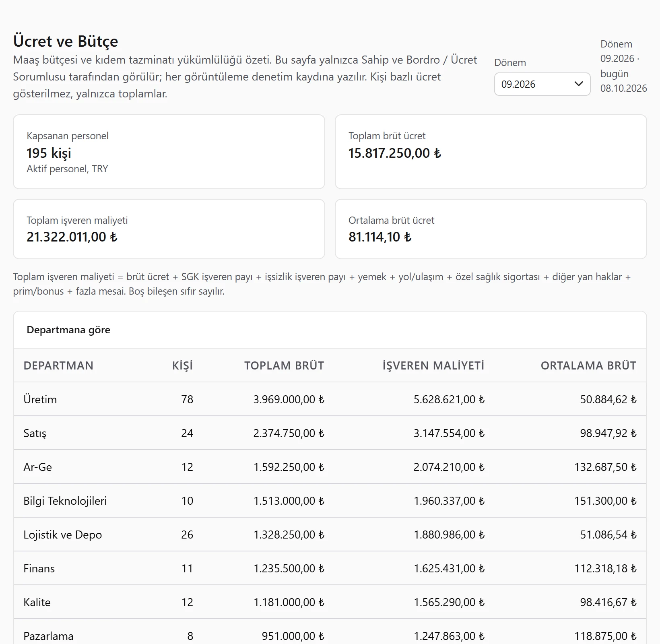
Task: Click Lojistik ve Depo cost '1.880.986,00 ₺'
Action: 449,535
